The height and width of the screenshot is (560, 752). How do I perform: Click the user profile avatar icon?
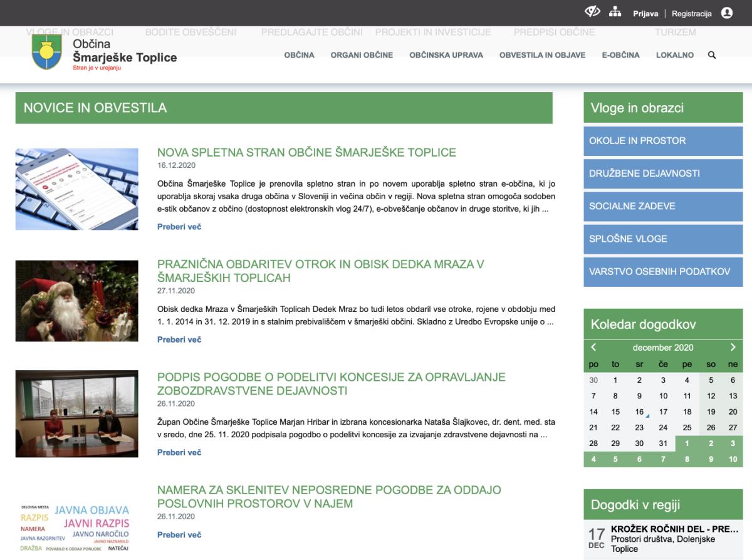point(727,13)
